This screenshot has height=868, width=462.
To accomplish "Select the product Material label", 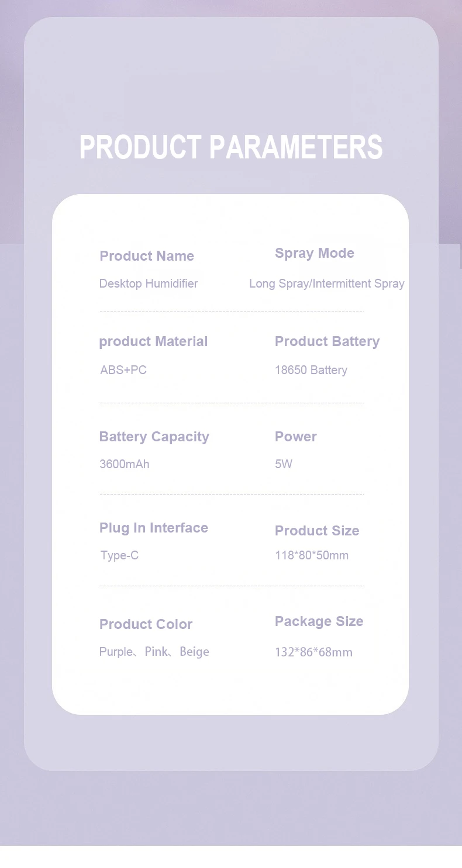I will point(153,341).
